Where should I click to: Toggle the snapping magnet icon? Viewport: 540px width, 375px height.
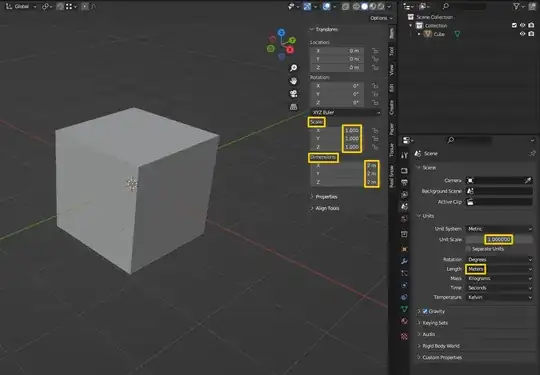tap(60, 6)
